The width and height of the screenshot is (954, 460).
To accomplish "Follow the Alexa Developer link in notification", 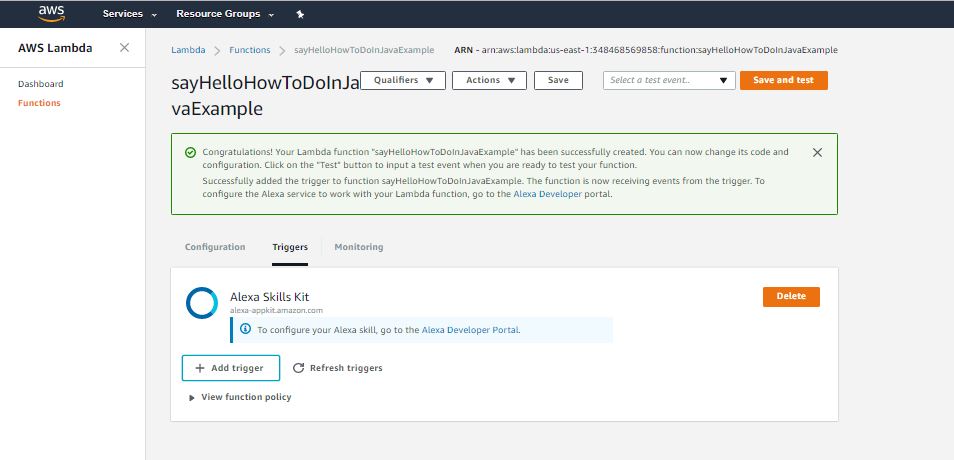I will tap(548, 195).
